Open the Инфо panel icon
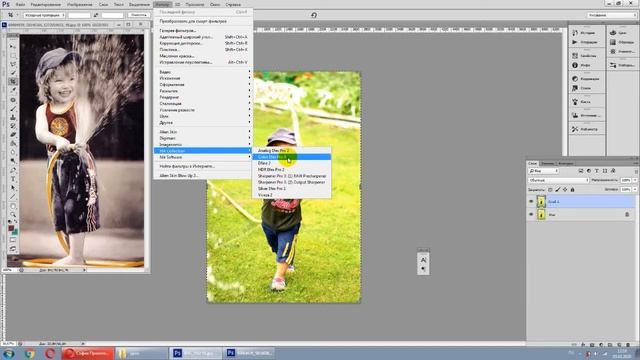 pyautogui.click(x=575, y=65)
